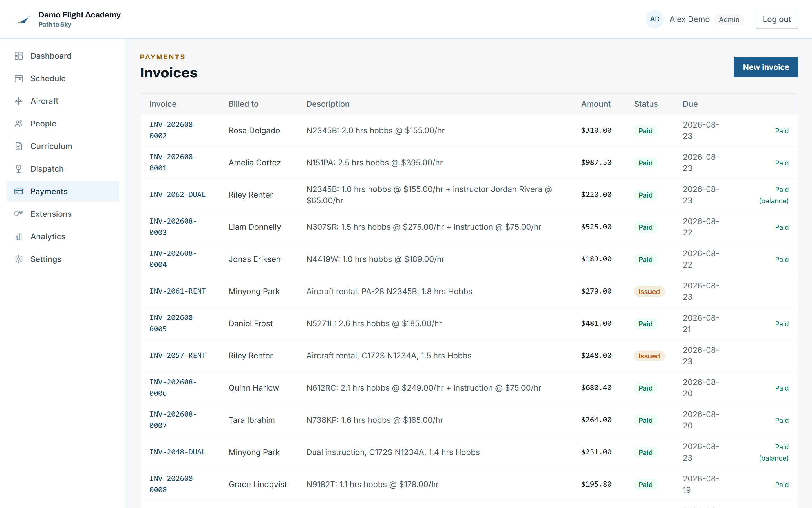
Task: Click Rosa Delgado in Billed to column
Action: point(254,130)
